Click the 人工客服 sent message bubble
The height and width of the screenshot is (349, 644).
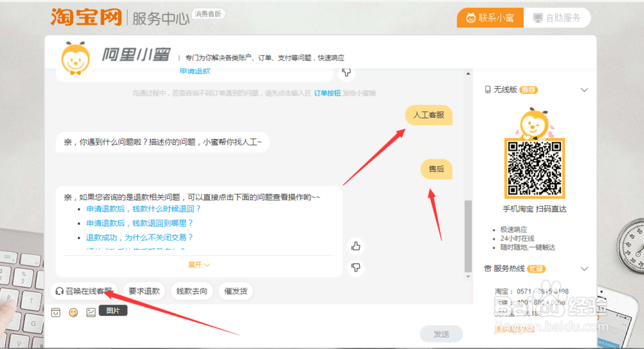(428, 115)
